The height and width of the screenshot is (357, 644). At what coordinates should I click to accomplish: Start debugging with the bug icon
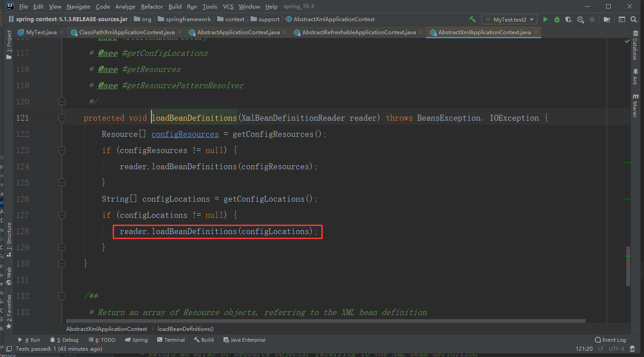click(x=557, y=19)
